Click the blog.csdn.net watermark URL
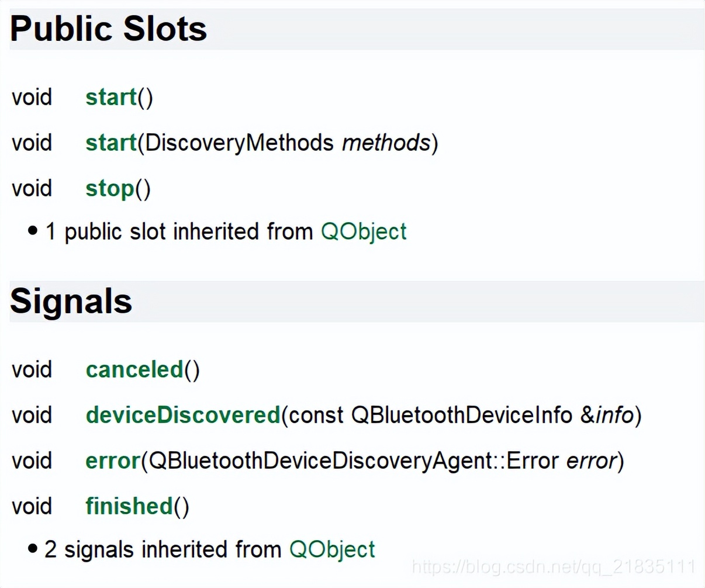Screen dimensions: 705x588 pyautogui.click(x=554, y=567)
